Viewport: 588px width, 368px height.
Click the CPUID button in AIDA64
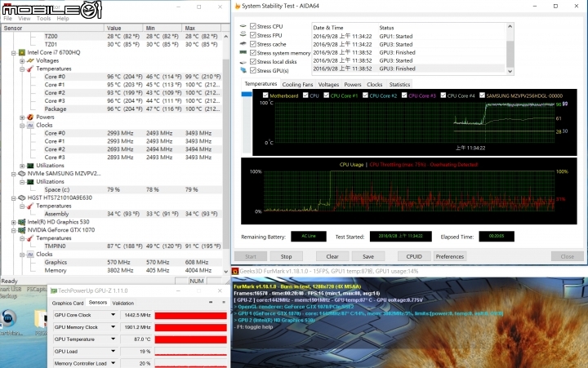414,256
